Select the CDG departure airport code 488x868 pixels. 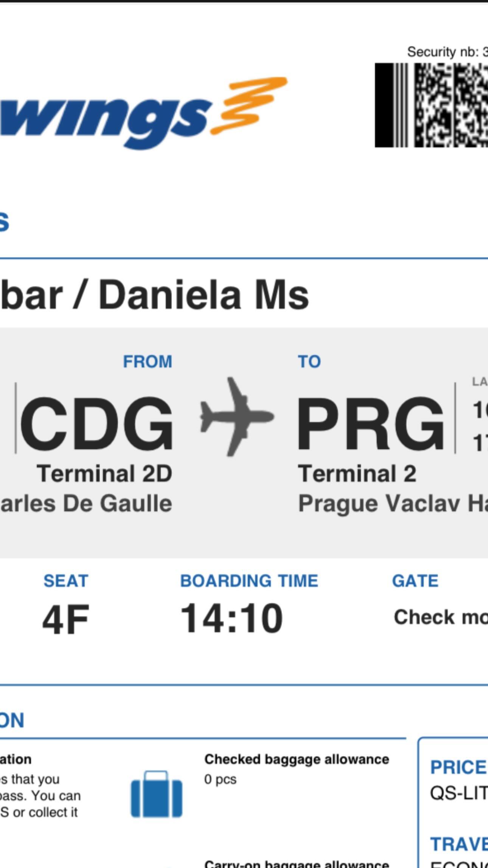click(96, 423)
